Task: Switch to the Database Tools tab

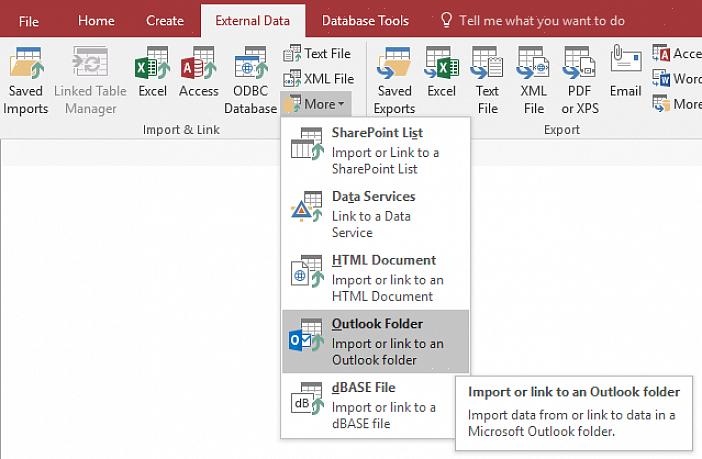Action: pos(365,20)
